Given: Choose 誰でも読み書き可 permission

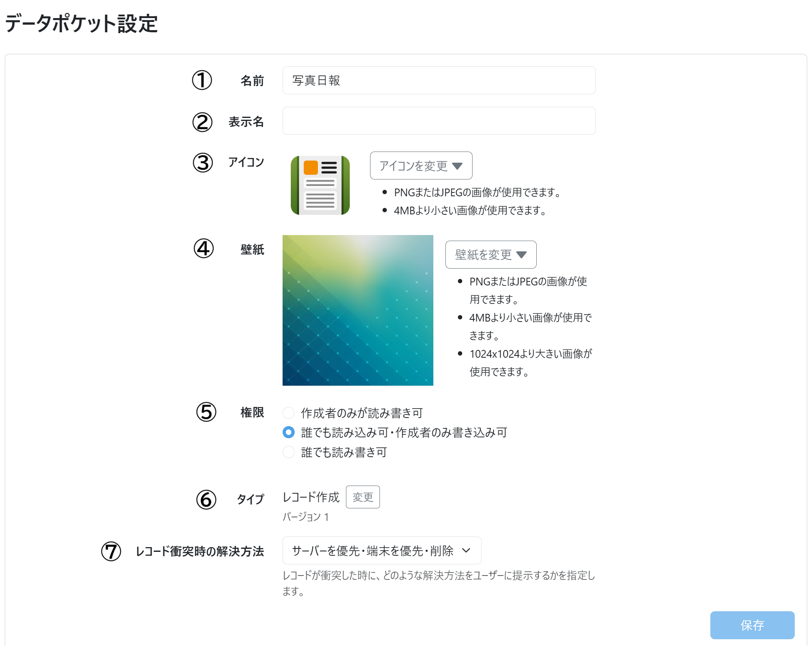Looking at the screenshot, I should (289, 452).
